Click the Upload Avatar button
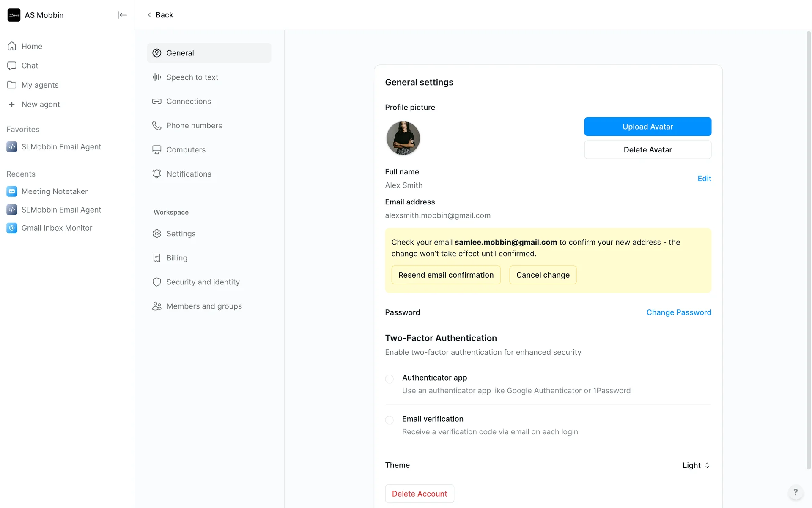 pos(647,127)
